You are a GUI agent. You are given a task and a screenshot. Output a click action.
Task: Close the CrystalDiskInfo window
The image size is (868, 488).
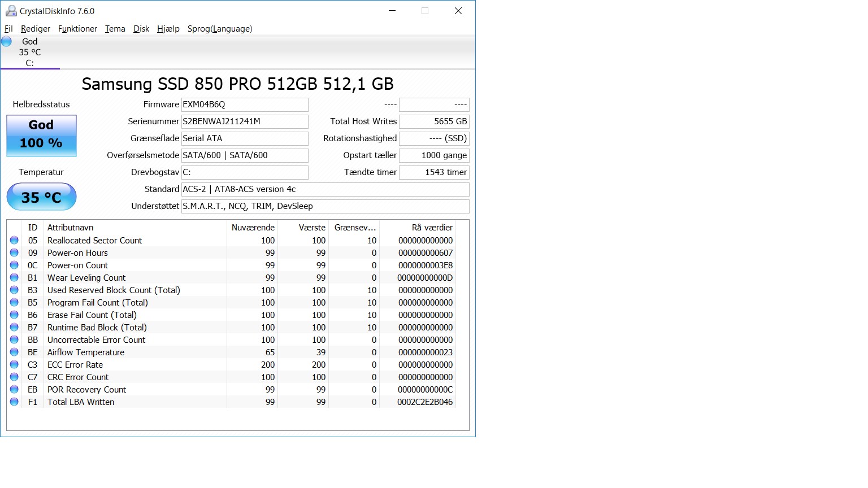tap(458, 11)
